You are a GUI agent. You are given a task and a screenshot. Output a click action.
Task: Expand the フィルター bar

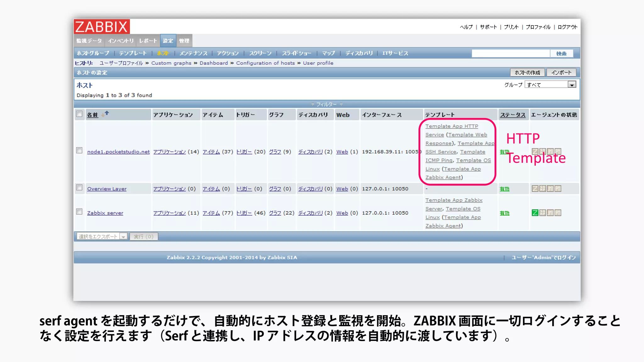point(326,104)
